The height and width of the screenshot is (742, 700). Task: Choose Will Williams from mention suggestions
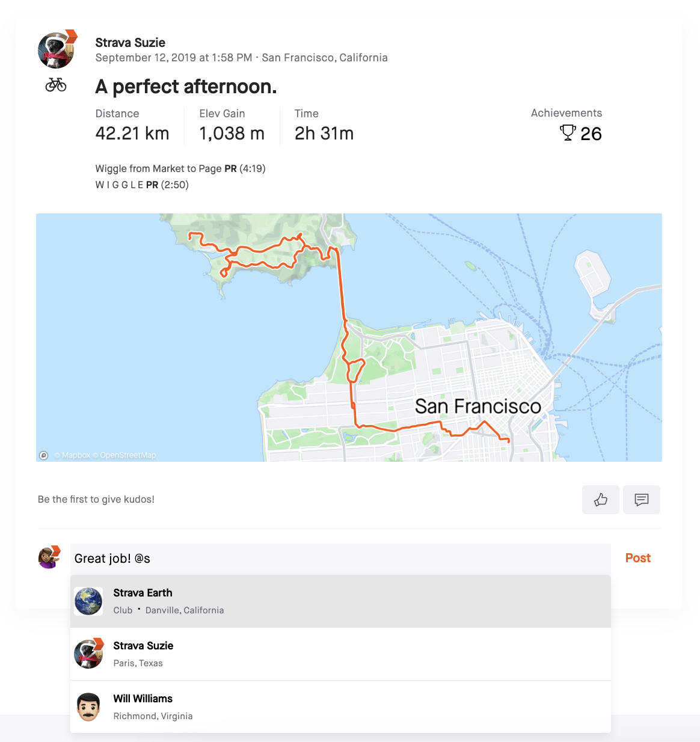[x=340, y=707]
